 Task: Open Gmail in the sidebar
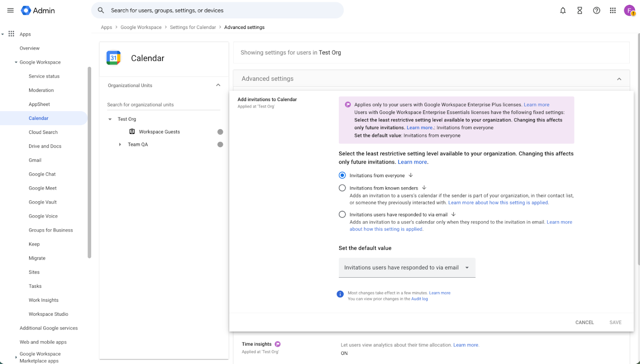coord(35,160)
